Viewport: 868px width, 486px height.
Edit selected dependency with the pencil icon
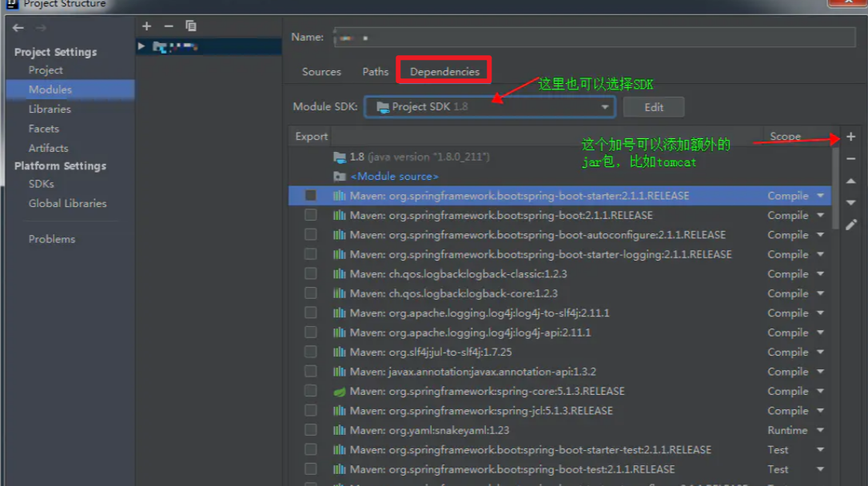[850, 225]
